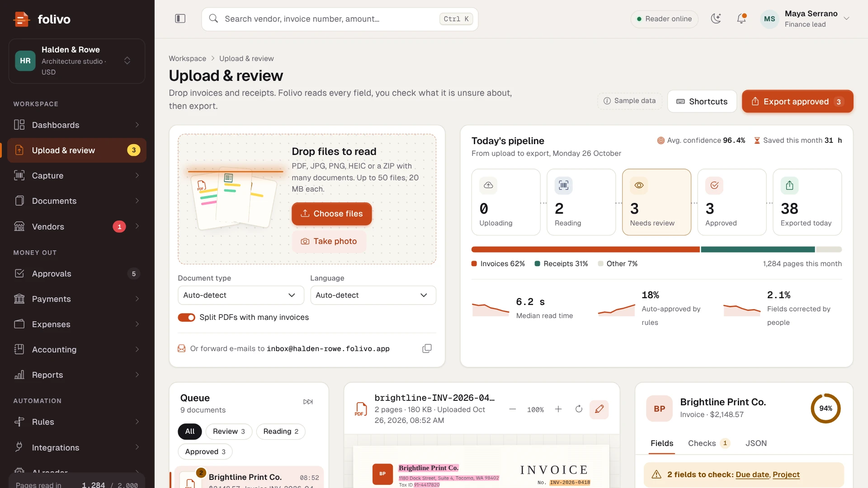The width and height of the screenshot is (868, 488).
Task: Click the Invoices 62% legend swatch
Action: click(474, 263)
